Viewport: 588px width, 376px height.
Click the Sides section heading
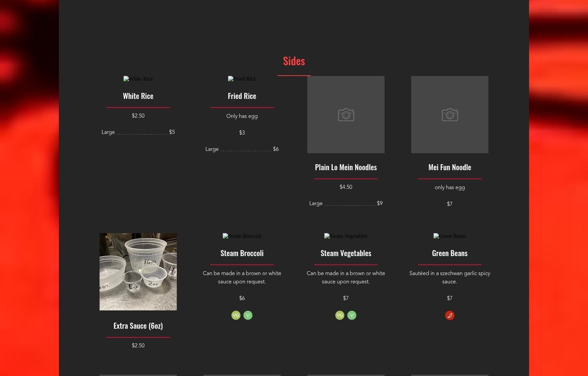(x=294, y=61)
